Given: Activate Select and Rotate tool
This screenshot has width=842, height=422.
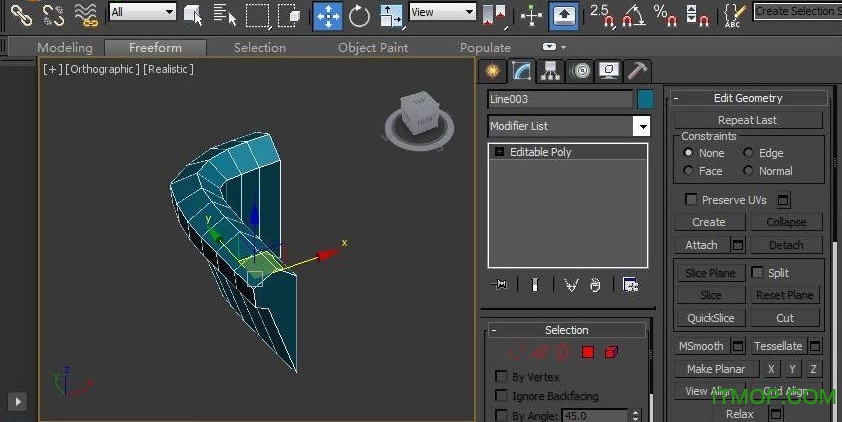Looking at the screenshot, I should point(359,16).
